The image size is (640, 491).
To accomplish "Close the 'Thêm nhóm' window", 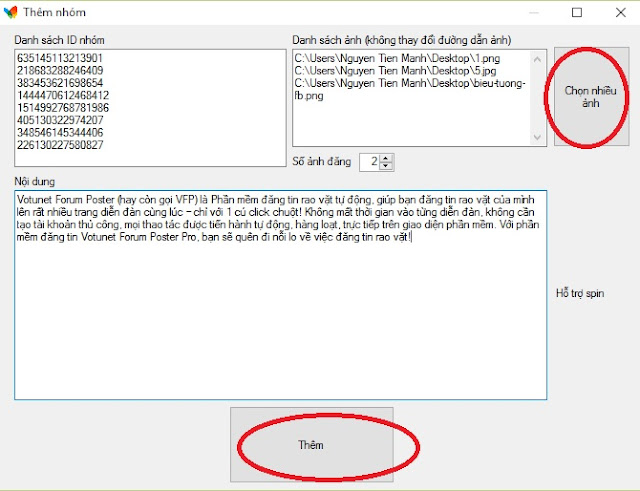I will pyautogui.click(x=620, y=13).
